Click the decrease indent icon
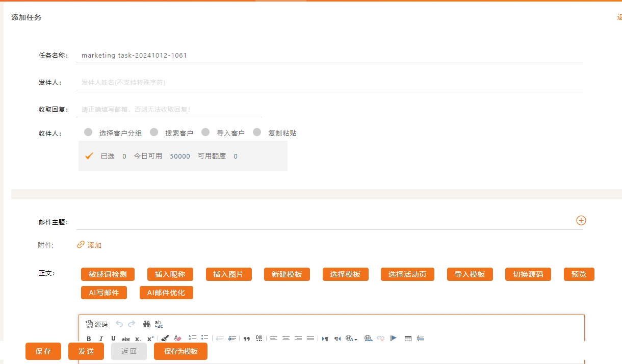This screenshot has height=364, width=622. pos(220,338)
